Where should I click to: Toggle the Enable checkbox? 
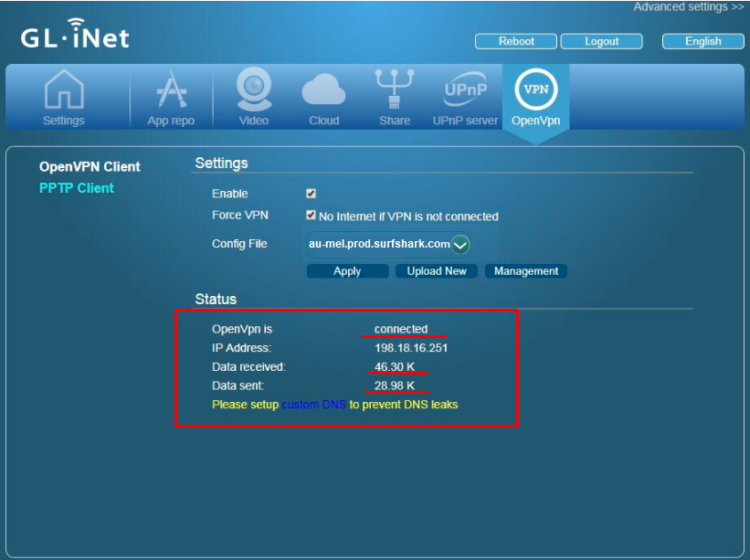pyautogui.click(x=311, y=194)
